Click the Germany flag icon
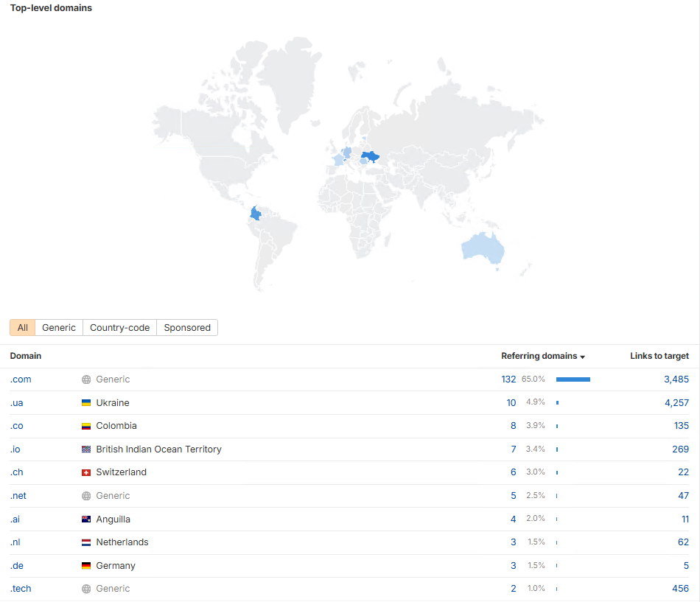Viewport: 700px width, 602px height. 86,565
